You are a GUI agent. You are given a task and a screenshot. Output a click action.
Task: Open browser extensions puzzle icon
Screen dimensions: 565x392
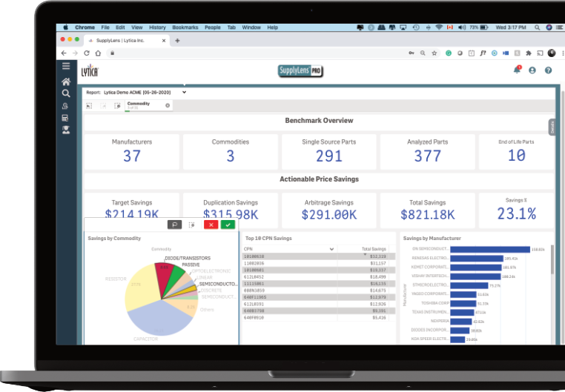pos(529,53)
